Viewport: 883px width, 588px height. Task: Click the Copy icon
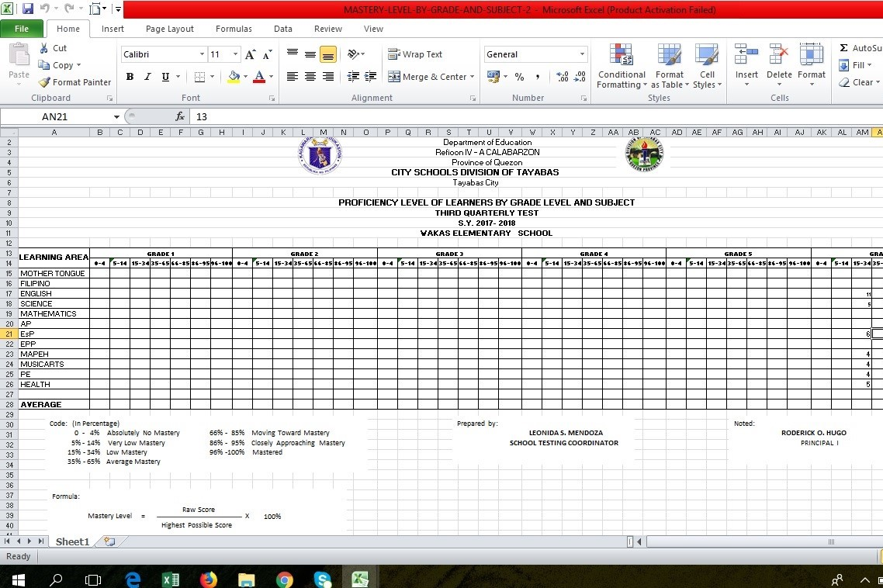tap(44, 65)
